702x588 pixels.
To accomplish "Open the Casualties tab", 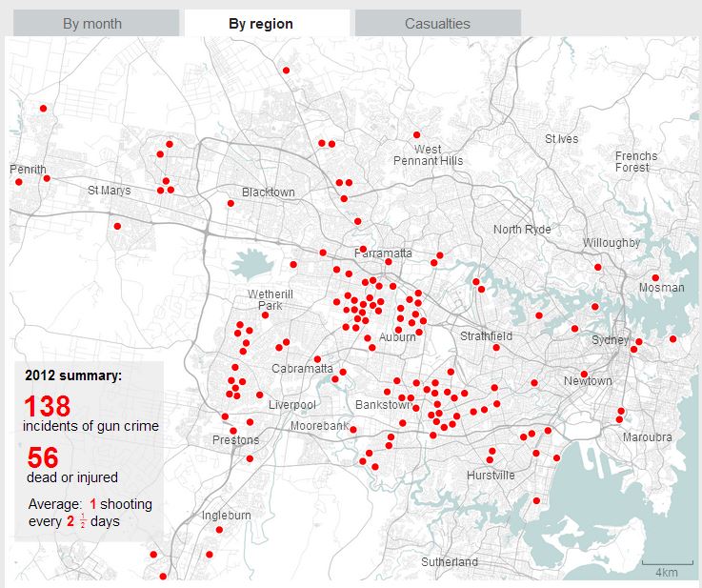I will [437, 23].
